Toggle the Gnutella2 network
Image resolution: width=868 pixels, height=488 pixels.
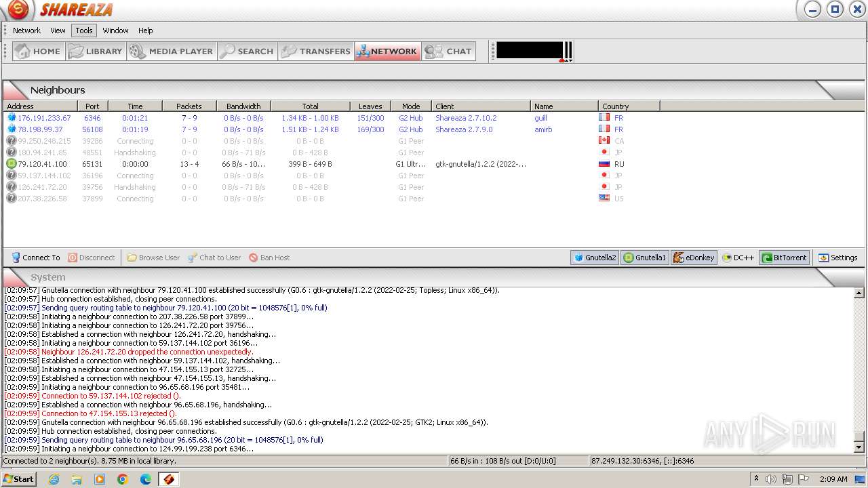(x=595, y=258)
